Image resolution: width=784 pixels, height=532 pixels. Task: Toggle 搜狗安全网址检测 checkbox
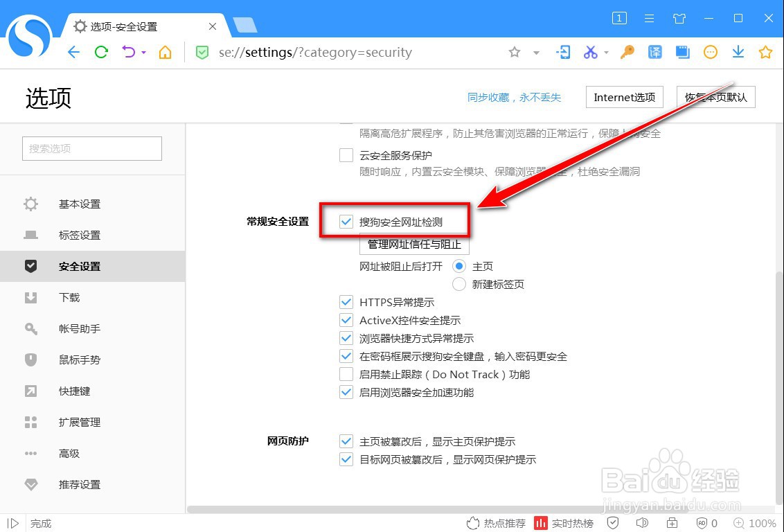coord(346,222)
